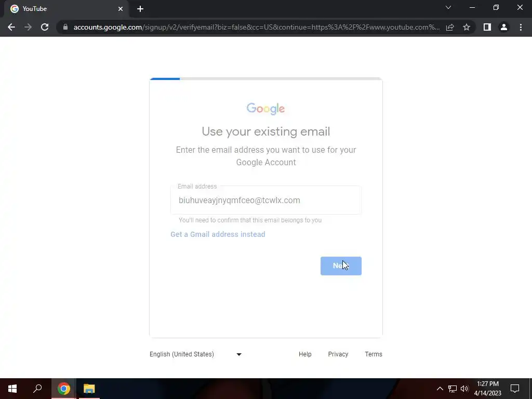The height and width of the screenshot is (399, 532).
Task: Show hidden system tray icons
Action: [x=440, y=389]
